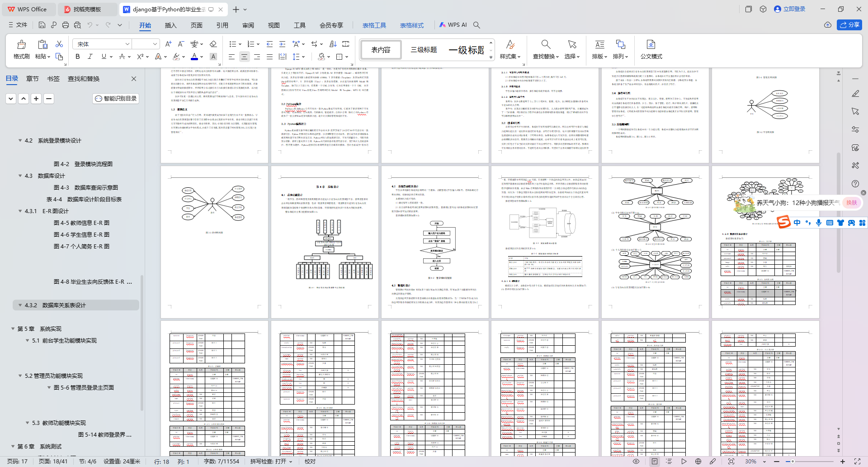Click the text highlight color swatch
The width and height of the screenshot is (868, 467).
coord(176,57)
